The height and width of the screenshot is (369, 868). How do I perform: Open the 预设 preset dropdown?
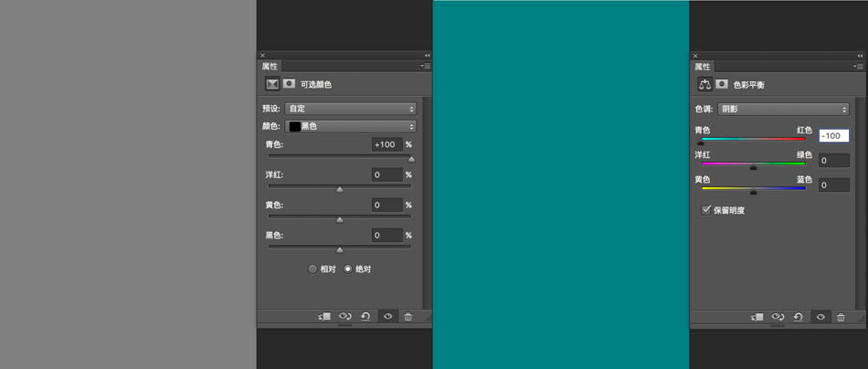[x=351, y=109]
